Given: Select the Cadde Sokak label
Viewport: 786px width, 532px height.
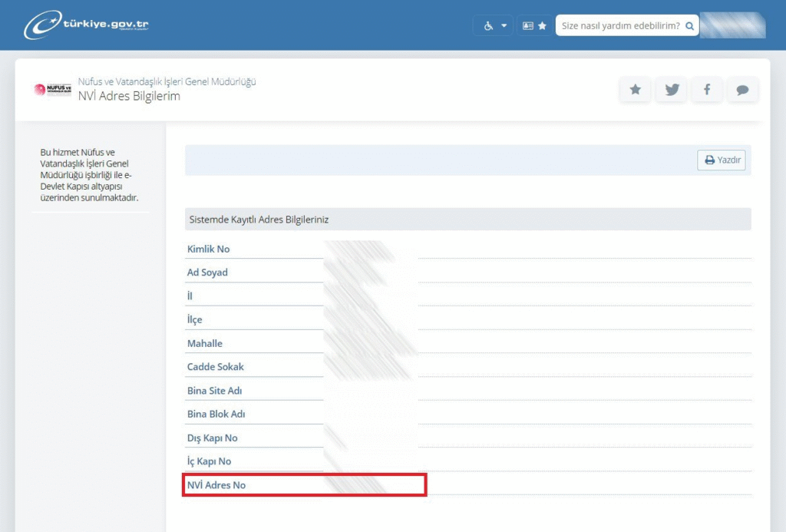Looking at the screenshot, I should [x=216, y=366].
